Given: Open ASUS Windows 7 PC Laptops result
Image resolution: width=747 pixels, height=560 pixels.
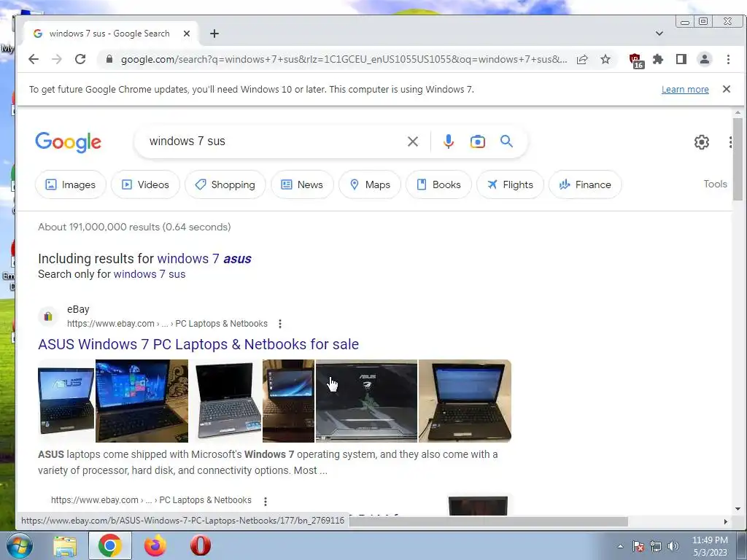Looking at the screenshot, I should [x=198, y=344].
